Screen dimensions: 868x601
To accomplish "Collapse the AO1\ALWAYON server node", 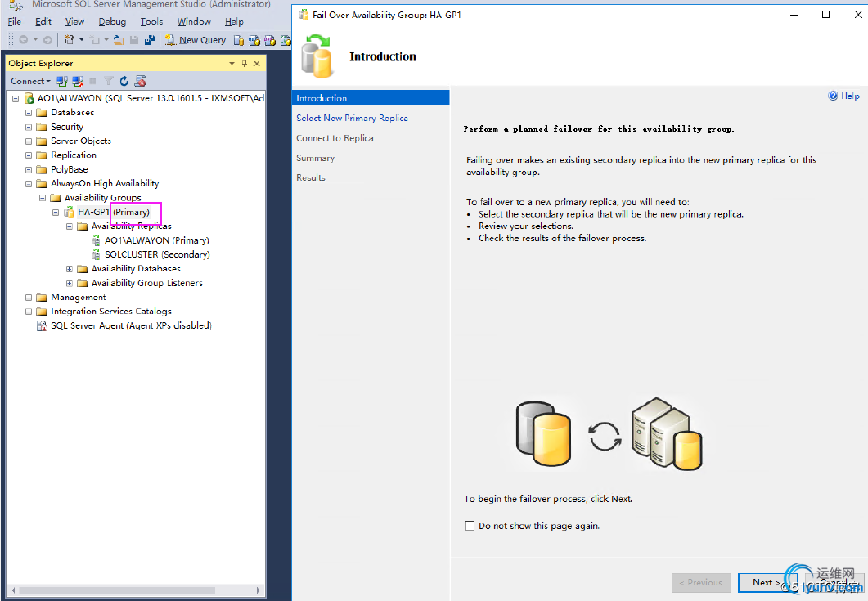I will tap(16, 99).
